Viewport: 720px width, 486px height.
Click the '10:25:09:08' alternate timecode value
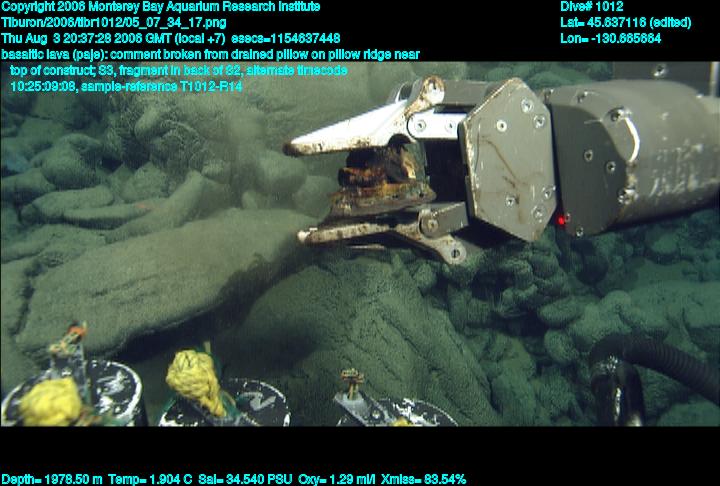pos(43,86)
